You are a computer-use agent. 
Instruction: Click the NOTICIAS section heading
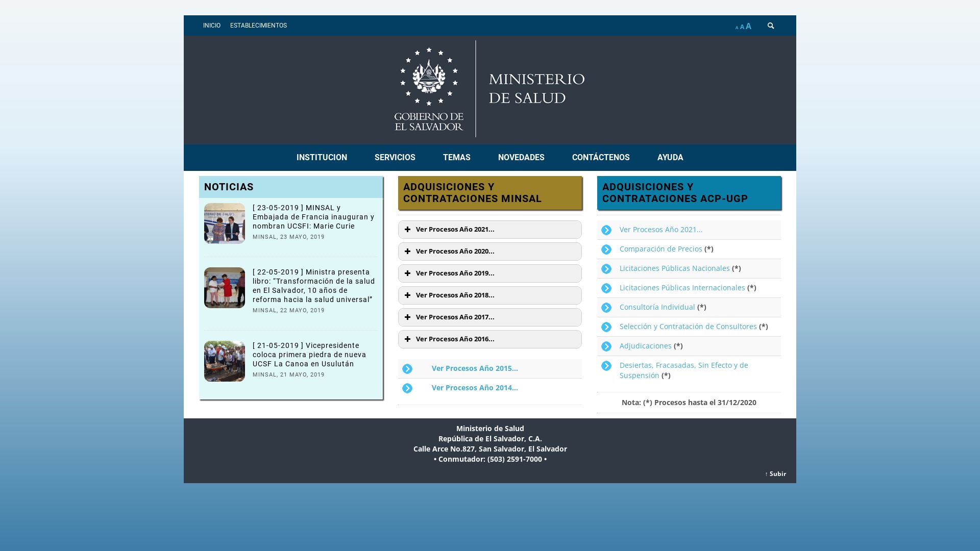[x=229, y=187]
